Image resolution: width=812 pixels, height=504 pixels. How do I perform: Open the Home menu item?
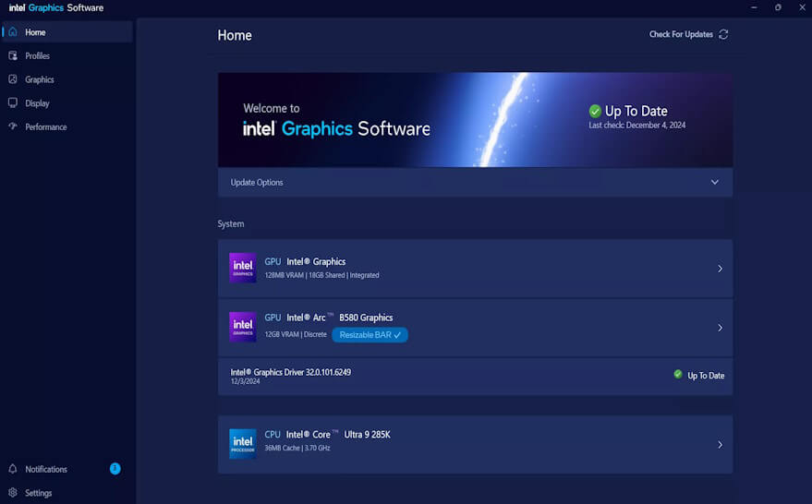(x=67, y=32)
